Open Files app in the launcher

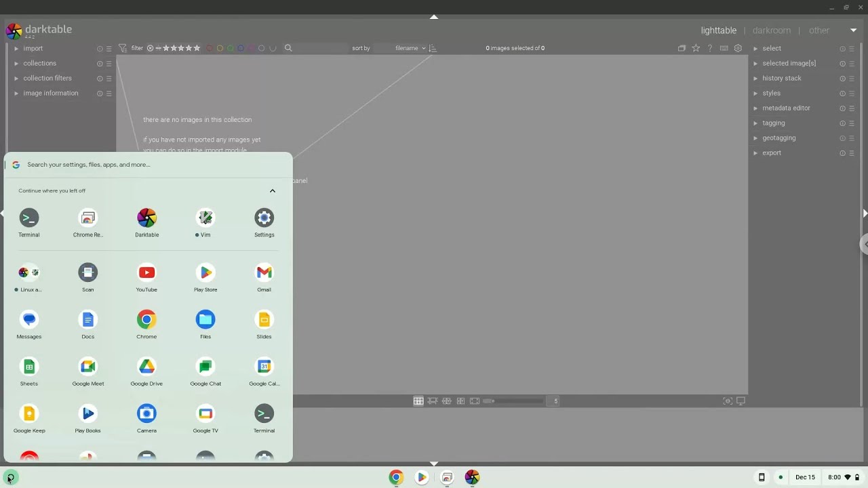click(205, 325)
